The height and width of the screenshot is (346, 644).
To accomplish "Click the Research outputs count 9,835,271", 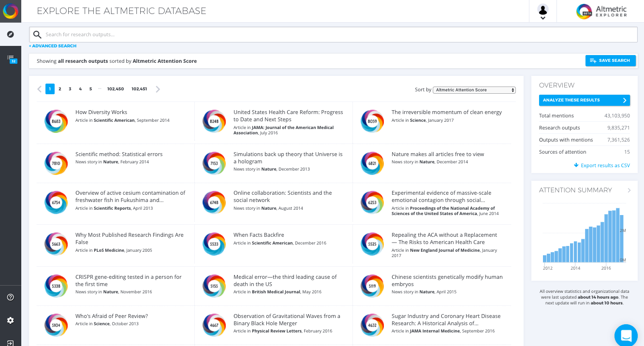I will (618, 128).
